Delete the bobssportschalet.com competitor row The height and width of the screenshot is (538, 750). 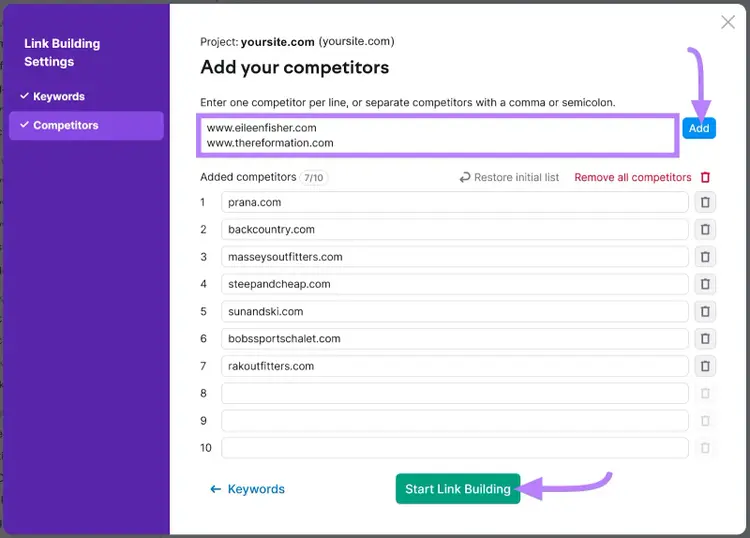[705, 339]
